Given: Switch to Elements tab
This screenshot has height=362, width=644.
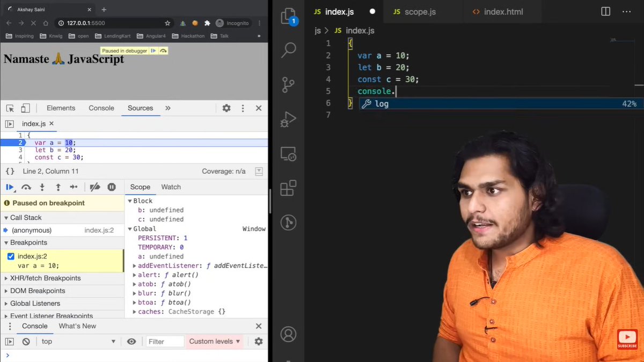Looking at the screenshot, I should pyautogui.click(x=61, y=108).
